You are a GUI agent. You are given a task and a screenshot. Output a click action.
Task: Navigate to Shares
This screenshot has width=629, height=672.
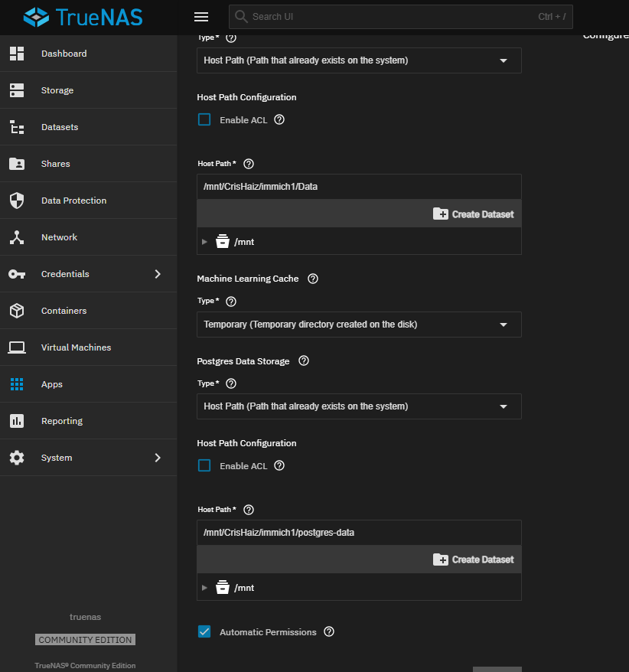point(88,164)
